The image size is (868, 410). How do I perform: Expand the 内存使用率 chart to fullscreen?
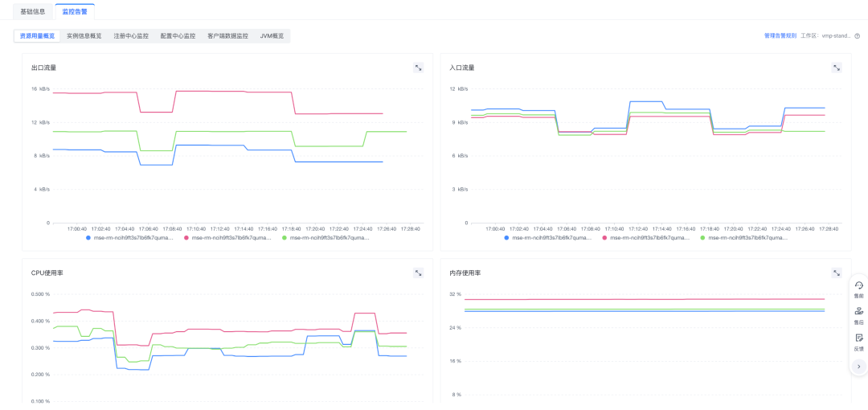click(837, 273)
